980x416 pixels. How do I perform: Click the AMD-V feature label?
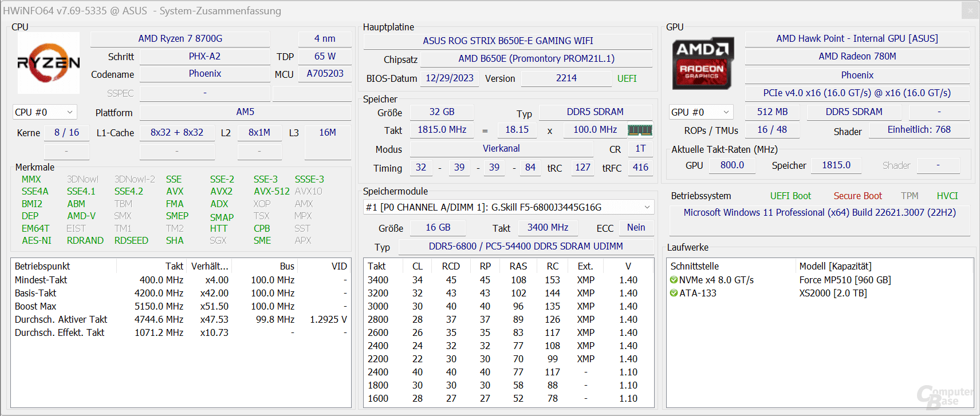click(81, 216)
